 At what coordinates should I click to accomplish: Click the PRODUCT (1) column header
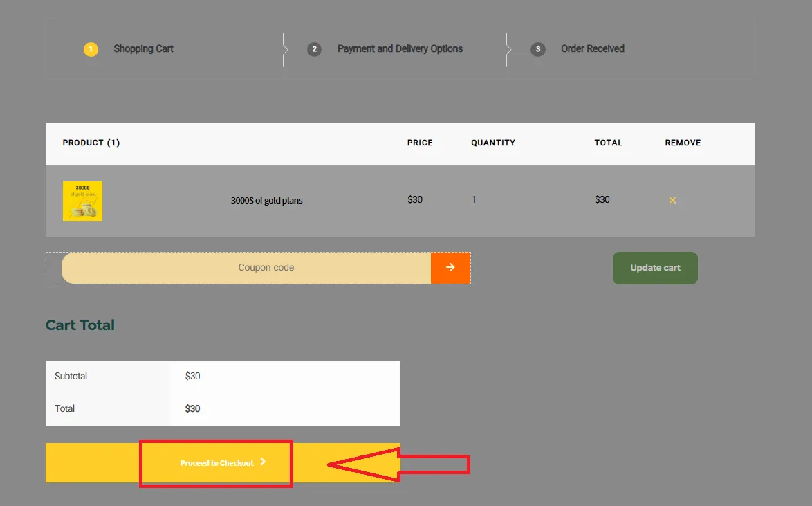coord(91,143)
